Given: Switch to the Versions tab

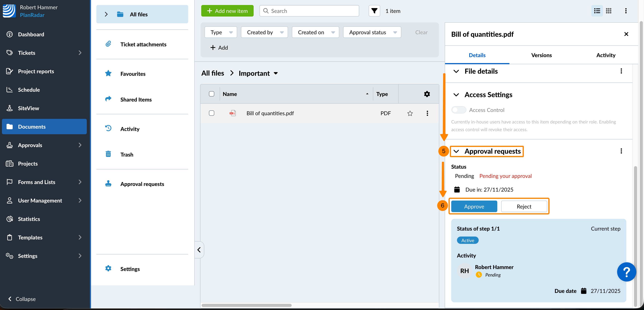Looking at the screenshot, I should [x=541, y=55].
